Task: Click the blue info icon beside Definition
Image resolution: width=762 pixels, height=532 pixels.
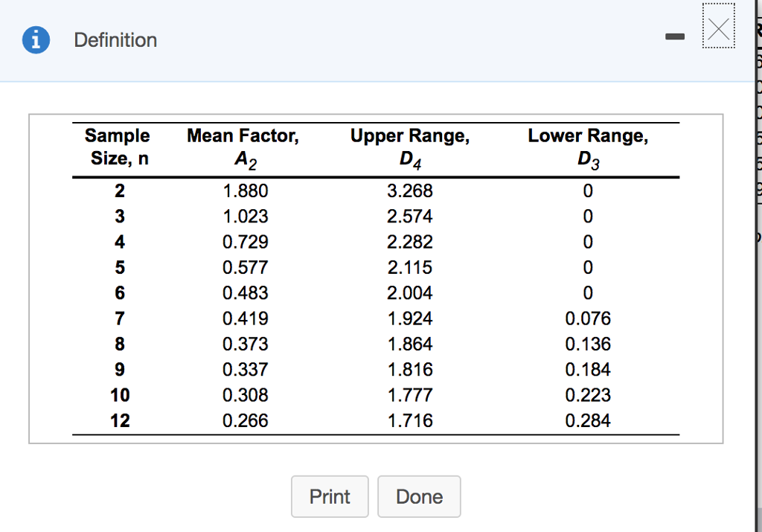Action: pos(36,40)
